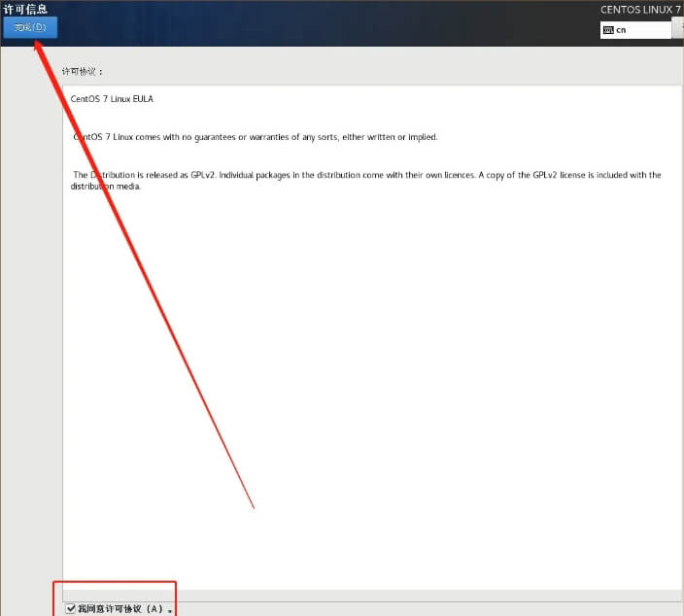Toggle the 我同意许可协议 checkbox
The width and height of the screenshot is (684, 616).
[70, 608]
